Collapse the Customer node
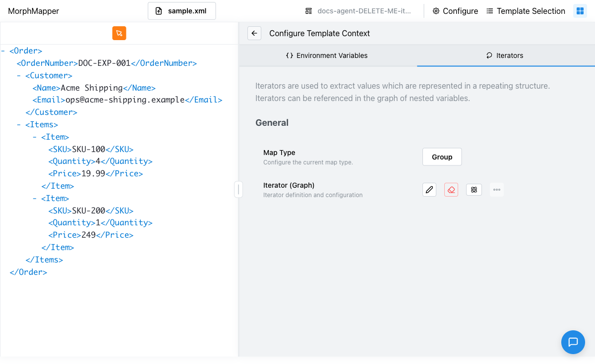Image resolution: width=595 pixels, height=364 pixels. pos(19,75)
